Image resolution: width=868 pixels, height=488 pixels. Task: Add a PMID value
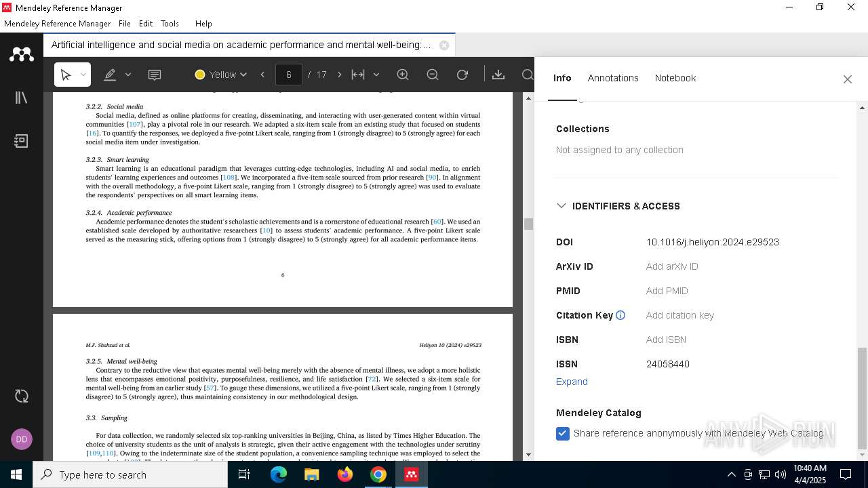click(667, 291)
